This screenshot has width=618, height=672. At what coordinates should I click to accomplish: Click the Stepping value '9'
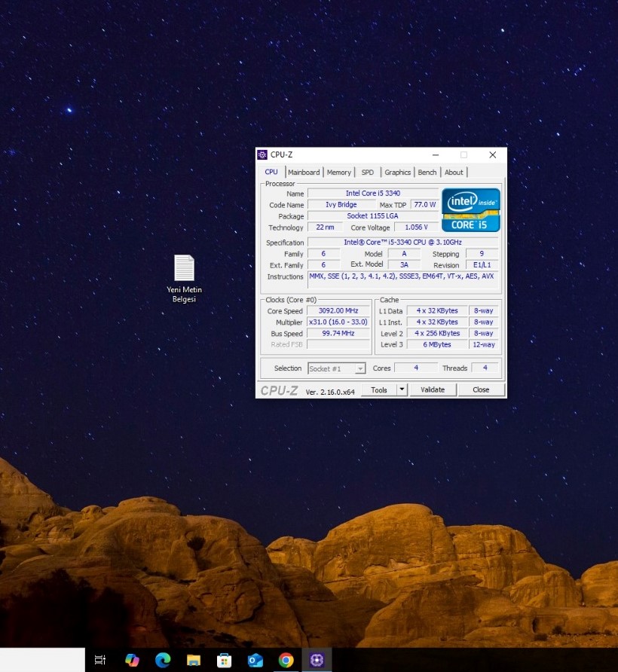point(482,254)
